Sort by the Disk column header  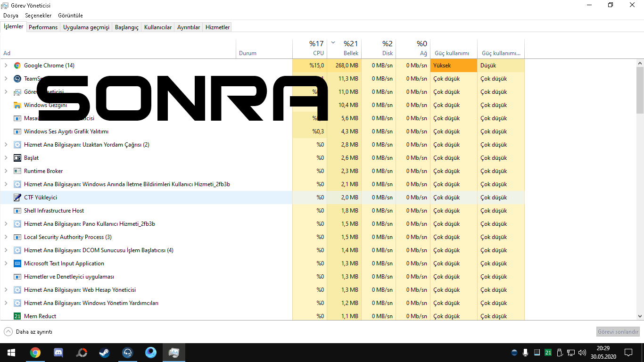point(379,48)
